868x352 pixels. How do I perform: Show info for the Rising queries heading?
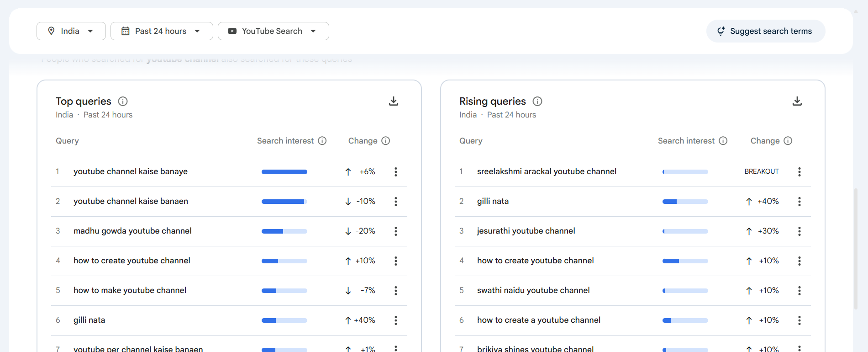[537, 101]
